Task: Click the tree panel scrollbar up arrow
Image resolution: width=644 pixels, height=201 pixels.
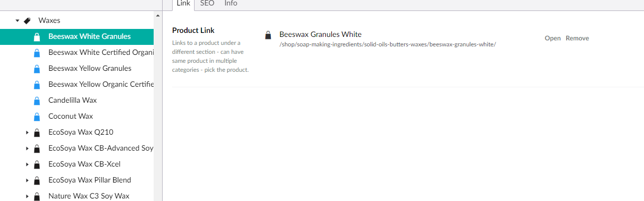Action: tap(159, 15)
